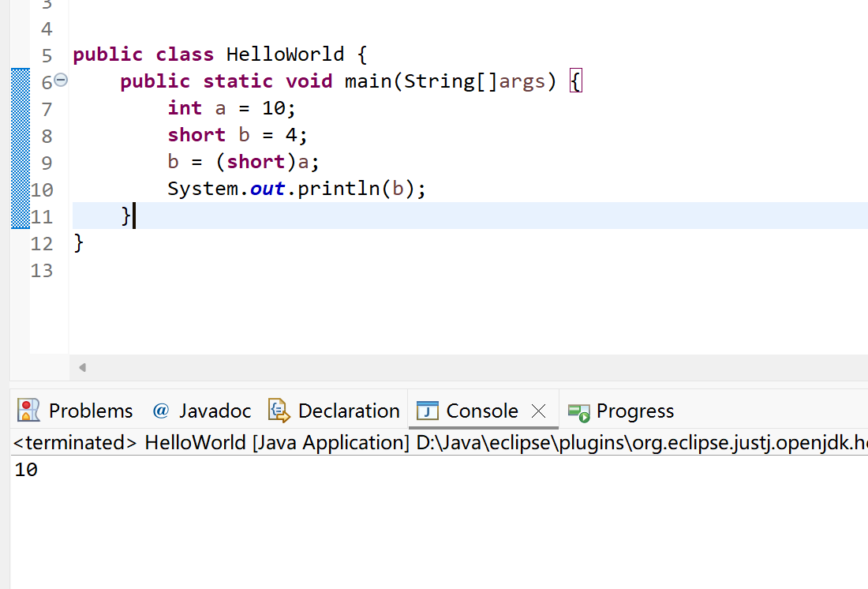Viewport: 868px width, 589px height.
Task: Open the Problems view tab
Action: click(x=75, y=411)
